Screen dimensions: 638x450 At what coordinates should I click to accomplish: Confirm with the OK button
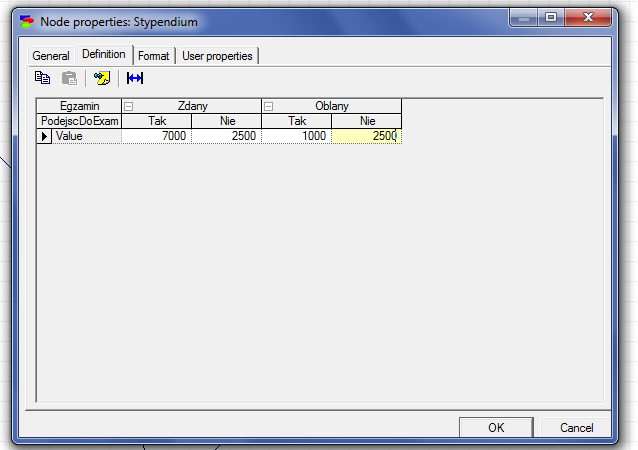coord(496,427)
